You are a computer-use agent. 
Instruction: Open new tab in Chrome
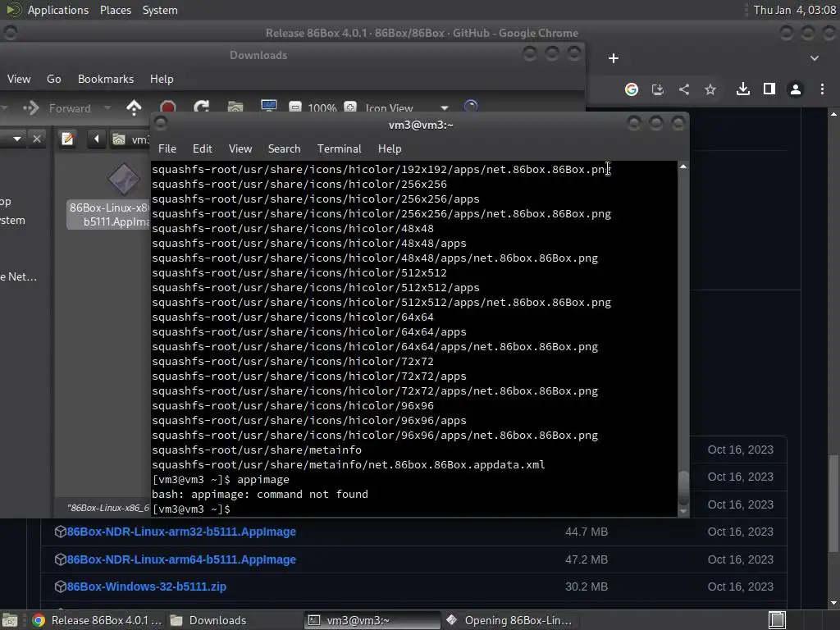[614, 58]
